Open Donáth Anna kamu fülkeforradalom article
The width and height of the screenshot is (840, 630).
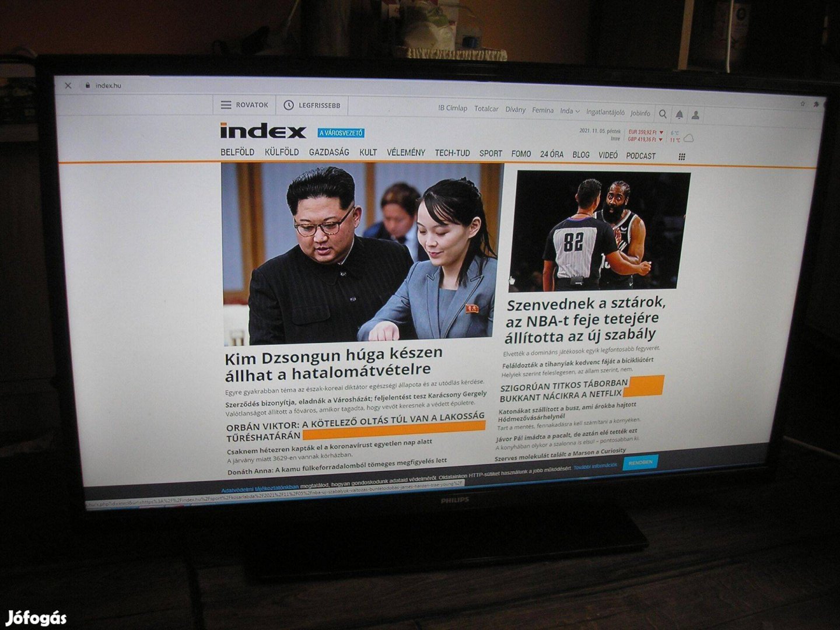click(337, 466)
